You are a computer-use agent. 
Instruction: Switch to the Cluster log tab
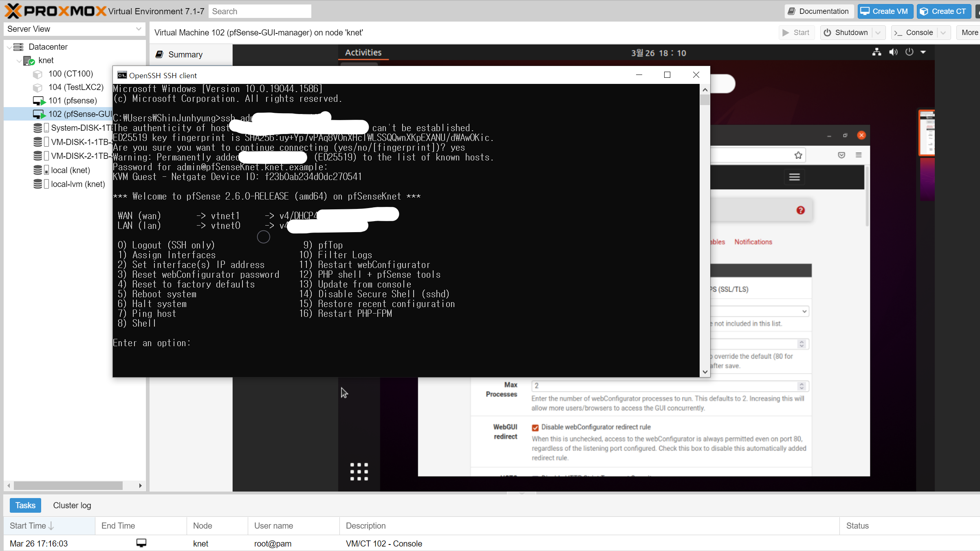72,505
